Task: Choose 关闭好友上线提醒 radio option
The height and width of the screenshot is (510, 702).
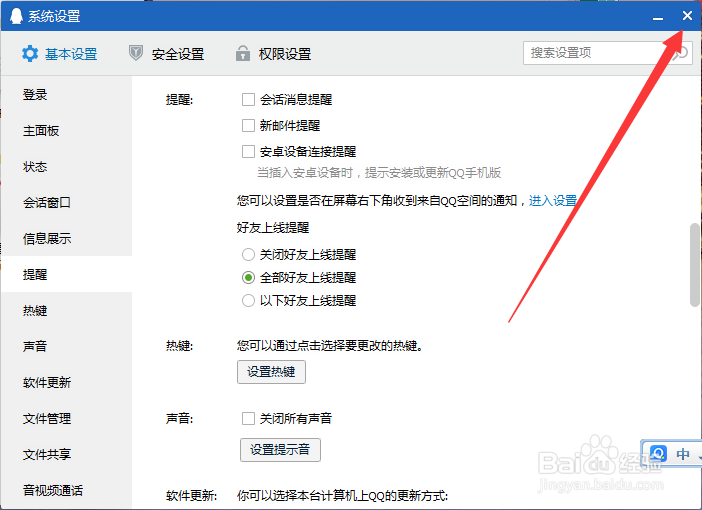Action: coord(248,254)
